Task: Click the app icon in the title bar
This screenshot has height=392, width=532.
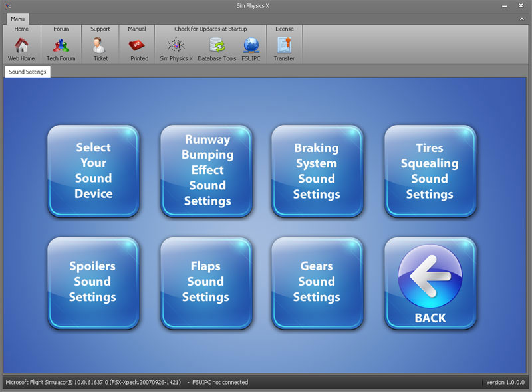Action: 7,6
